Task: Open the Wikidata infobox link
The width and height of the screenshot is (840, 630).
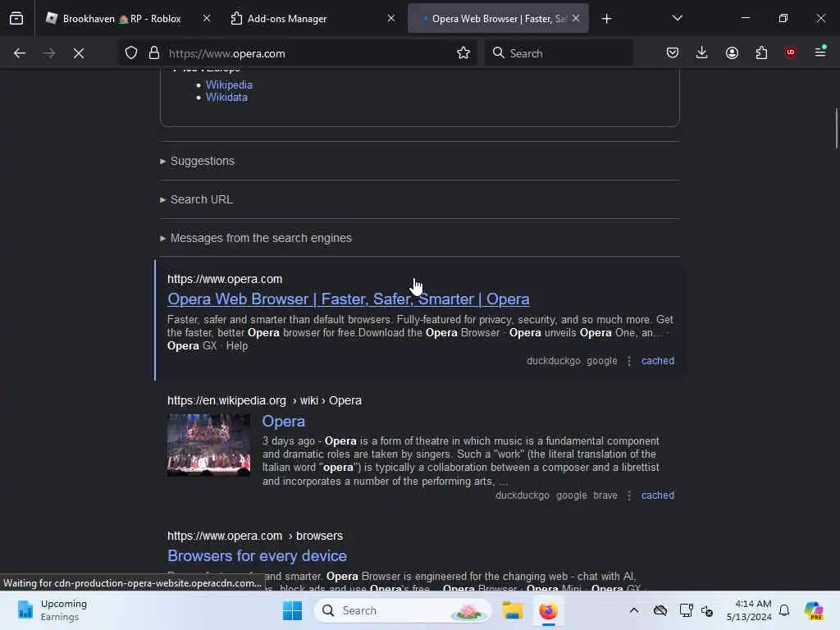Action: [x=226, y=98]
